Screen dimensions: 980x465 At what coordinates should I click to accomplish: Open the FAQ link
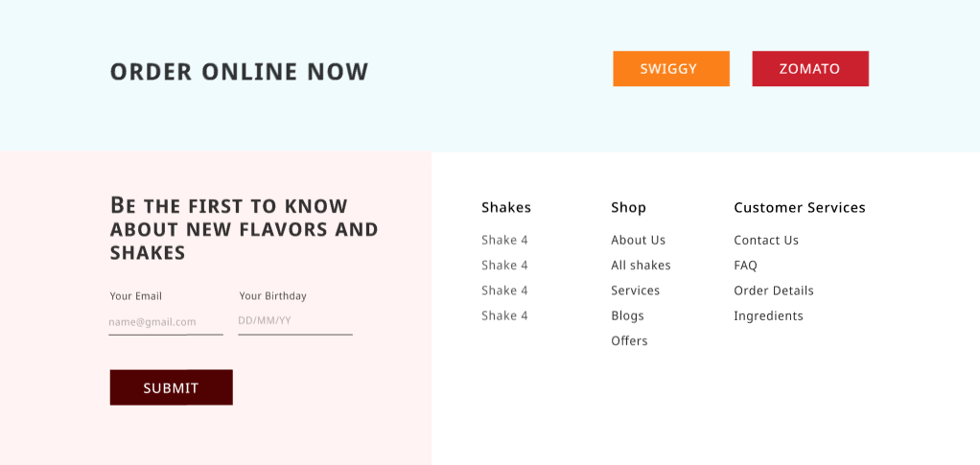tap(745, 266)
